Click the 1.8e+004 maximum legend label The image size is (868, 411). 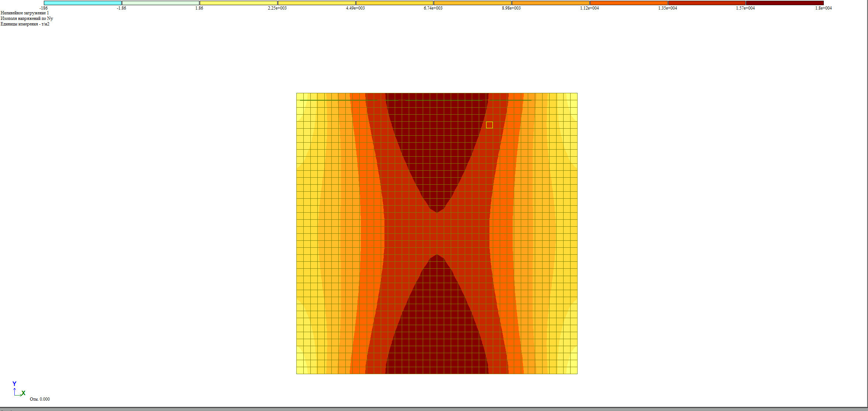coord(823,8)
